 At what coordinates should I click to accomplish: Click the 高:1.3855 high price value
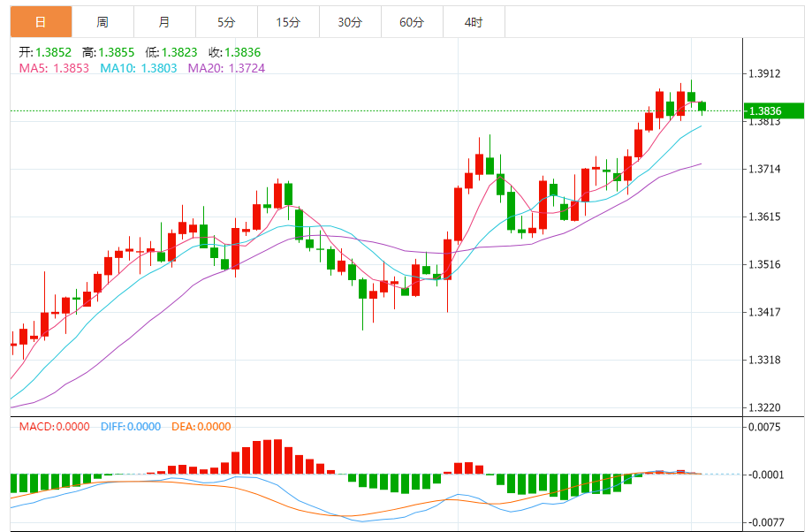point(108,52)
